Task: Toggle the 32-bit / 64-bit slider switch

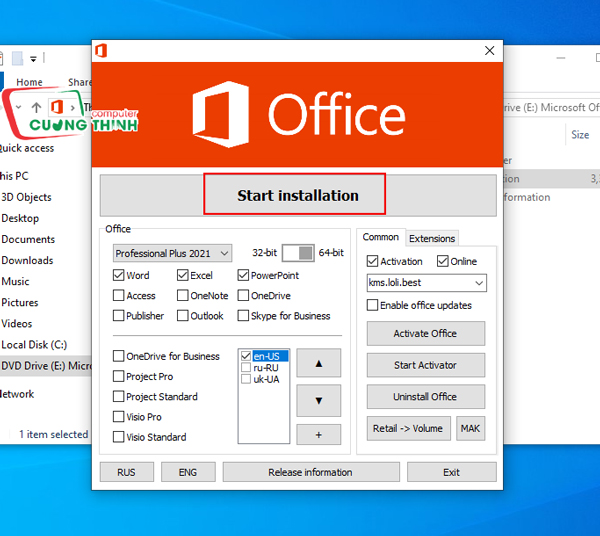Action: (298, 253)
